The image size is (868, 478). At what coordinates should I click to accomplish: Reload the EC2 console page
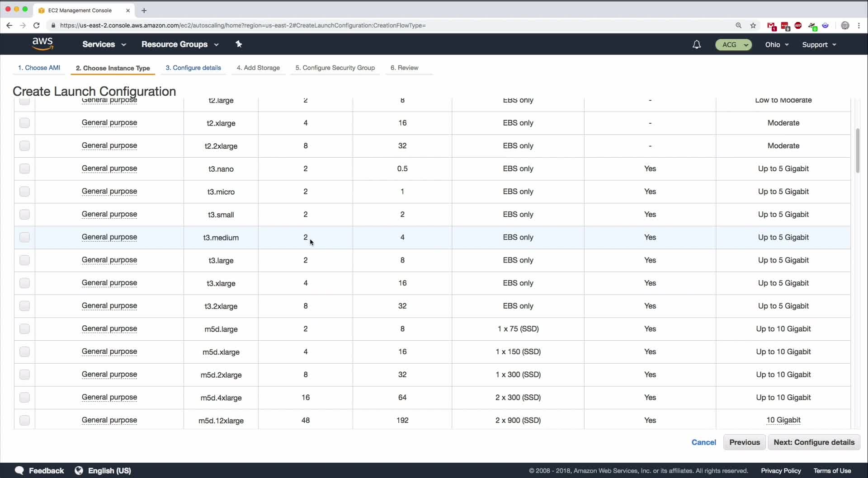click(x=37, y=25)
